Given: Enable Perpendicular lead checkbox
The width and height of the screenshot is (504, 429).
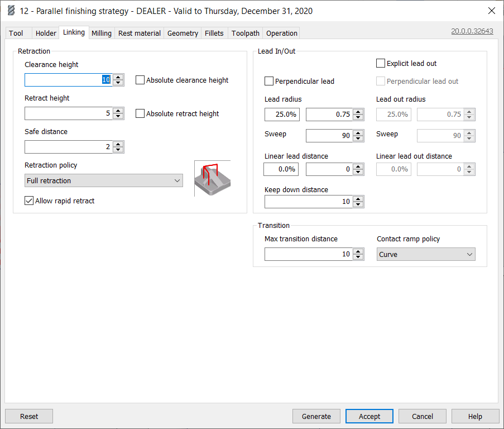Looking at the screenshot, I should coord(269,81).
